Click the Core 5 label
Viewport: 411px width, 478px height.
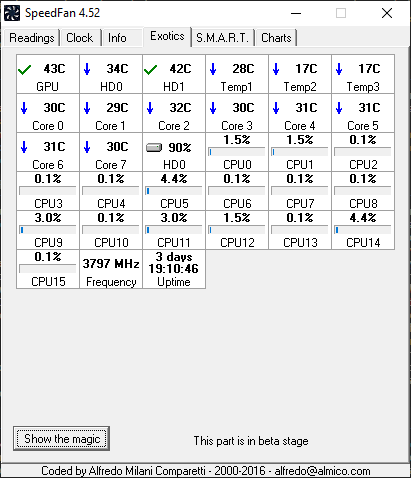(363, 126)
